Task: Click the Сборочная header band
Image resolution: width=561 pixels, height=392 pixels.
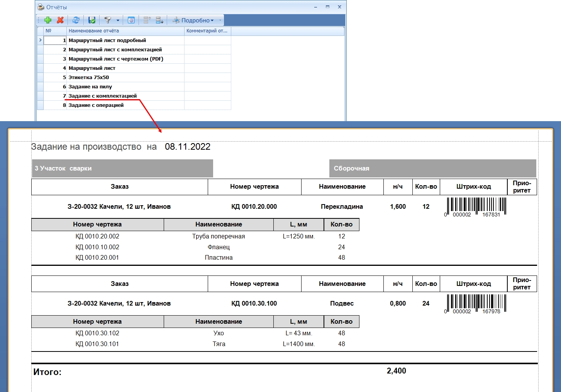Action: (x=433, y=169)
